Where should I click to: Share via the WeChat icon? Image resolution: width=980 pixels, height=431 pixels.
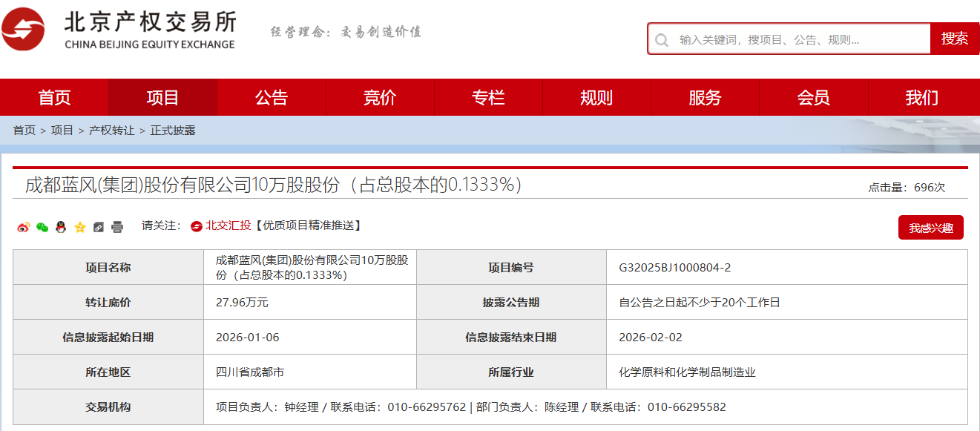click(x=42, y=228)
